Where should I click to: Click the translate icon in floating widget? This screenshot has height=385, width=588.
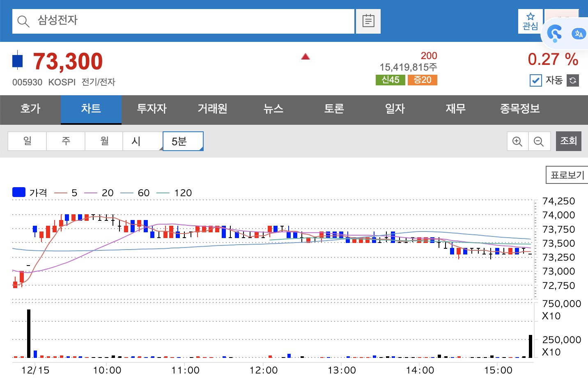(579, 34)
